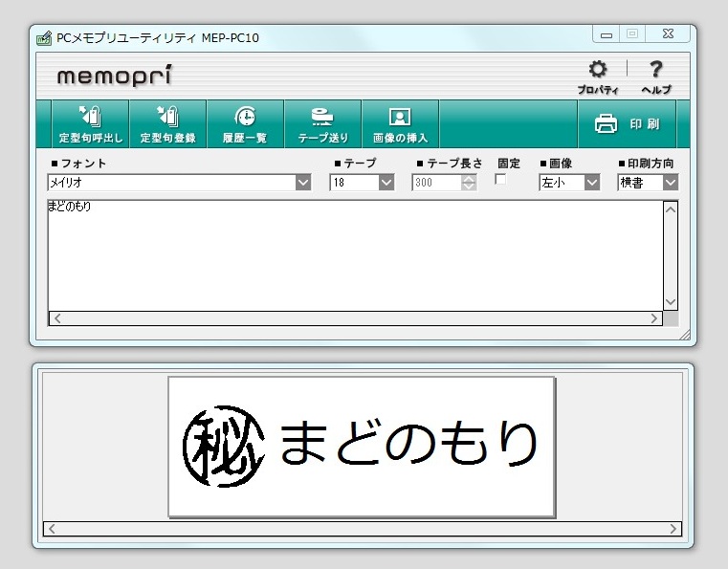Click the circled 秘 stamp in preview
Image resolution: width=728 pixels, height=569 pixels.
pos(224,446)
